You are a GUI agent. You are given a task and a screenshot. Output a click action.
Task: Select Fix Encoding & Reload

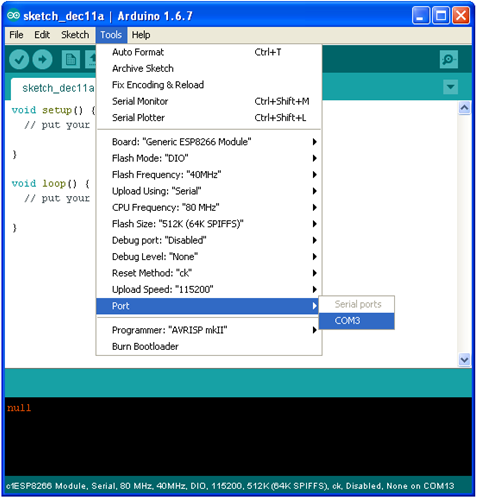coord(209,85)
